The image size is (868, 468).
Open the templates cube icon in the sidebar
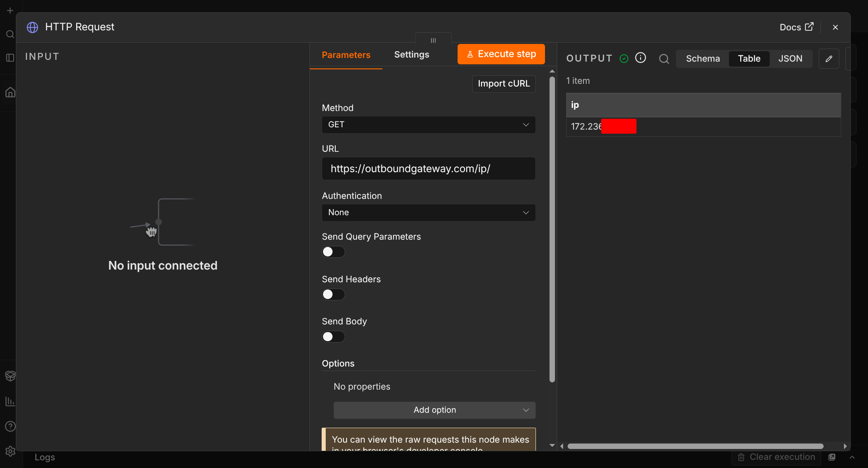coord(10,376)
